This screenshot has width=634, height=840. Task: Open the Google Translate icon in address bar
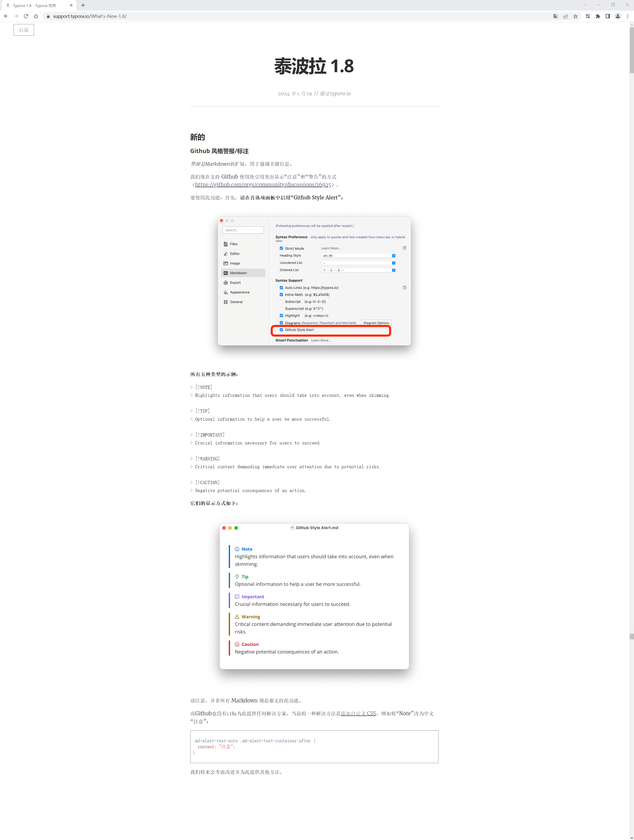click(x=555, y=16)
